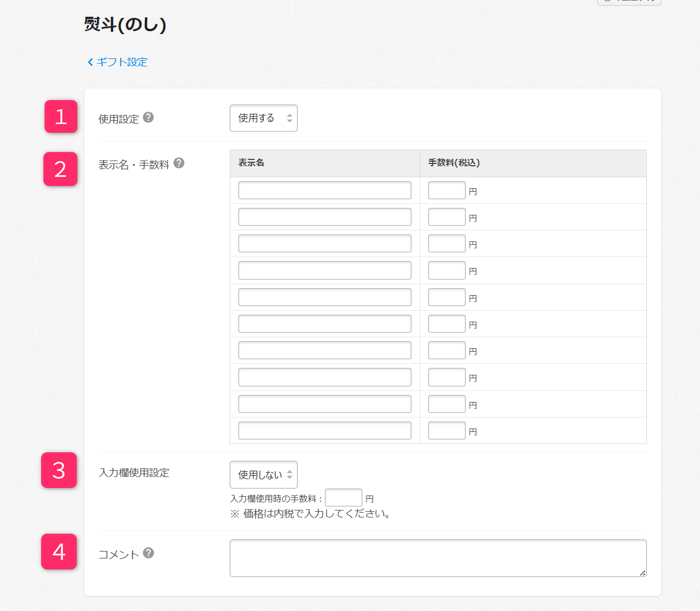Grab the コメント textarea resize handle
The width and height of the screenshot is (700, 611).
click(643, 573)
